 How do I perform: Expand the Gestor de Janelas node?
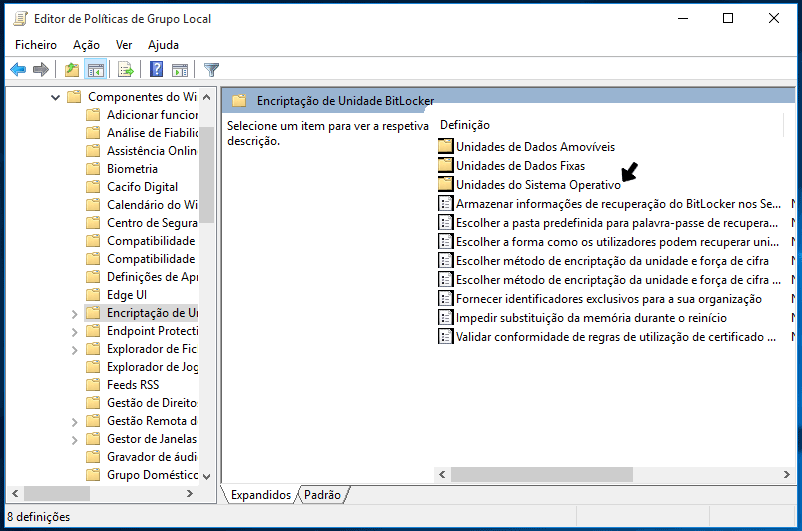75,439
